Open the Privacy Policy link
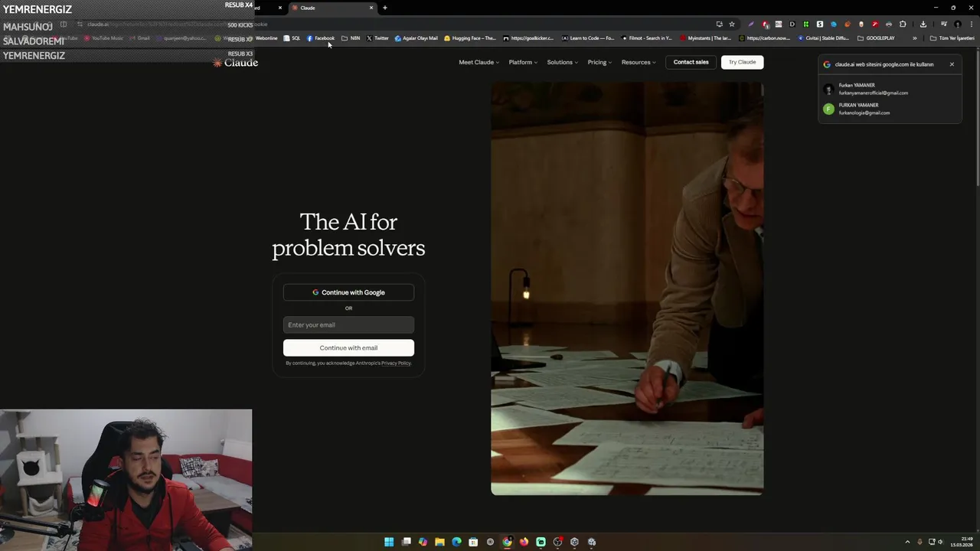The image size is (980, 551). (396, 364)
